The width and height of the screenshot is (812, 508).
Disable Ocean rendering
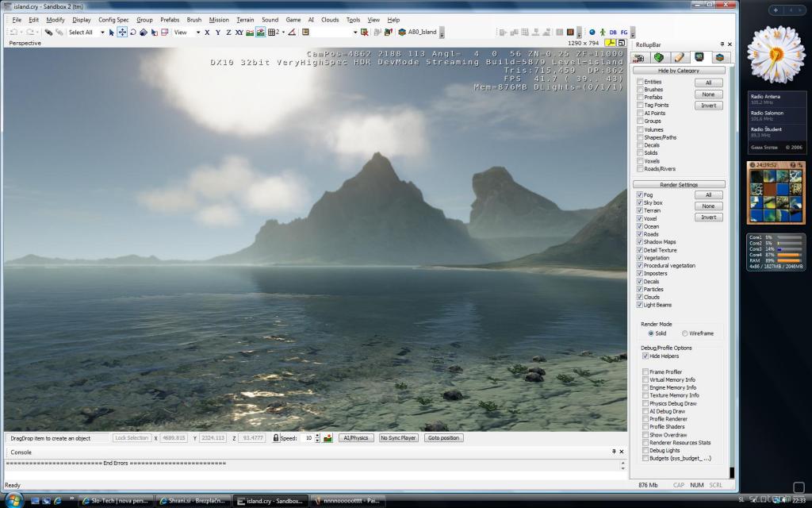(x=640, y=226)
